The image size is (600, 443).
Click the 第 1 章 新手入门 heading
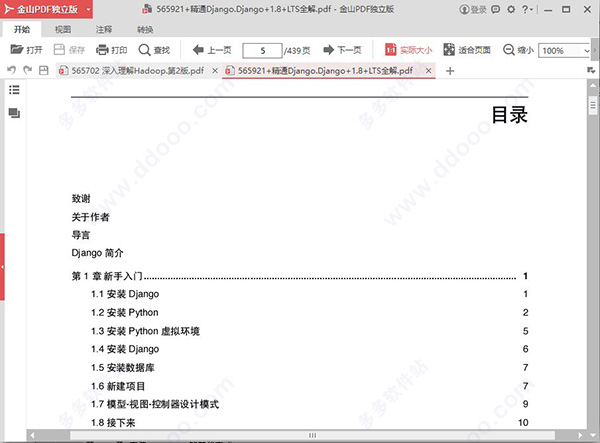pyautogui.click(x=107, y=276)
